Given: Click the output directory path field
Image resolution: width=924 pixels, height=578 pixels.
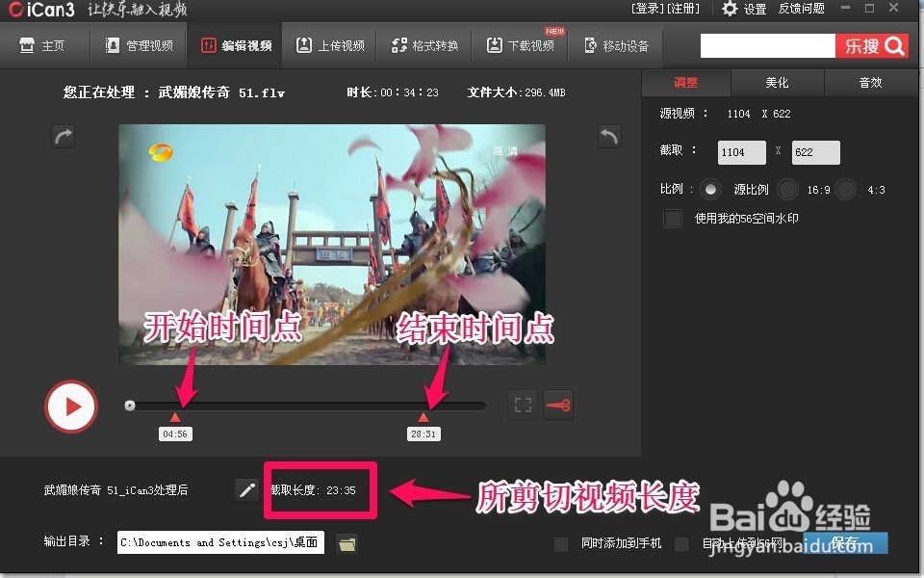Looking at the screenshot, I should coord(221,542).
